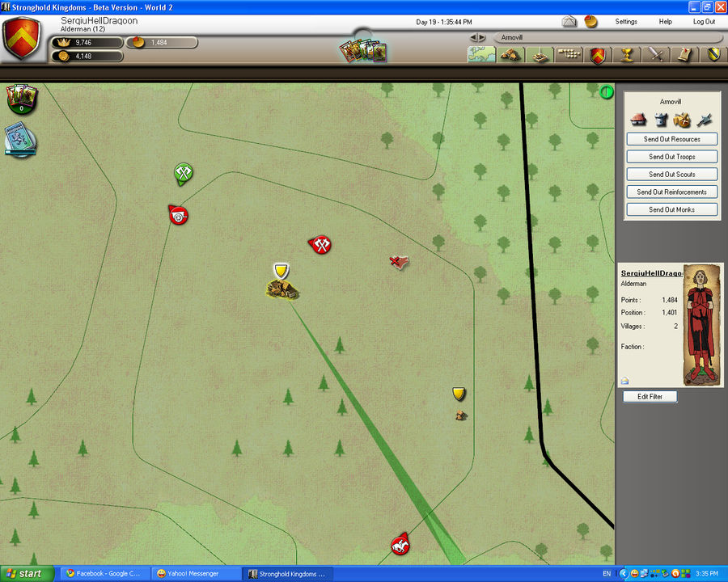Open the sword attacks tab

tap(655, 55)
